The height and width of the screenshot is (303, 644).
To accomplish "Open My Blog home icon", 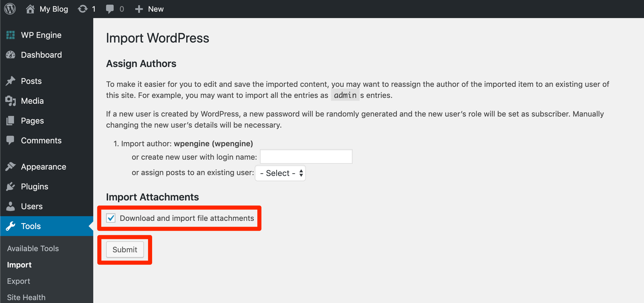I will [x=30, y=9].
